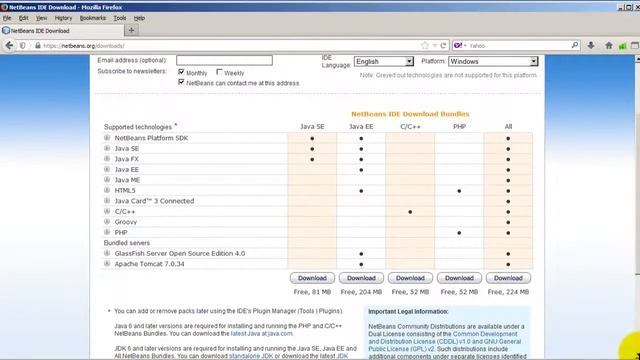Open the Edit menu
Viewport: 640px width, 360px height.
point(23,18)
